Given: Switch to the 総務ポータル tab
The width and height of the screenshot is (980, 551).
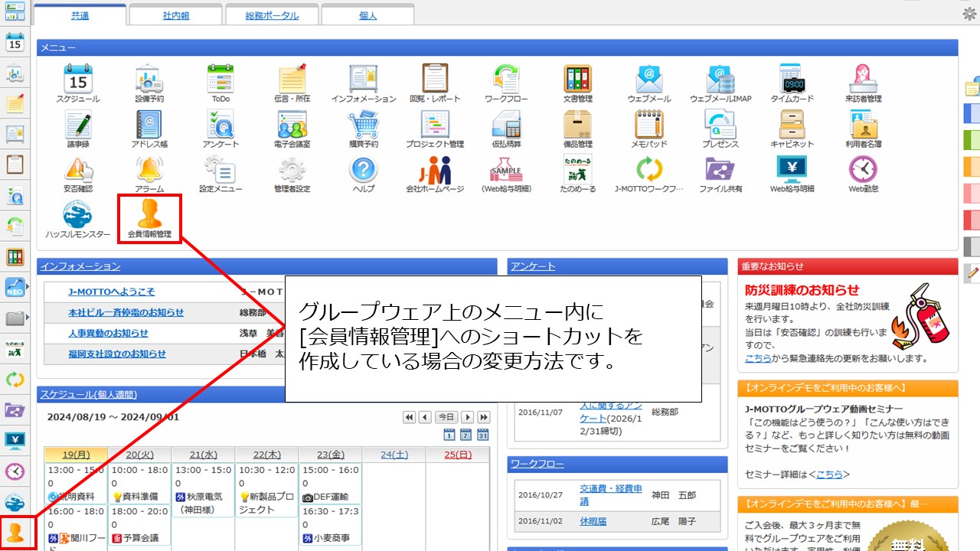Looking at the screenshot, I should click(x=272, y=15).
